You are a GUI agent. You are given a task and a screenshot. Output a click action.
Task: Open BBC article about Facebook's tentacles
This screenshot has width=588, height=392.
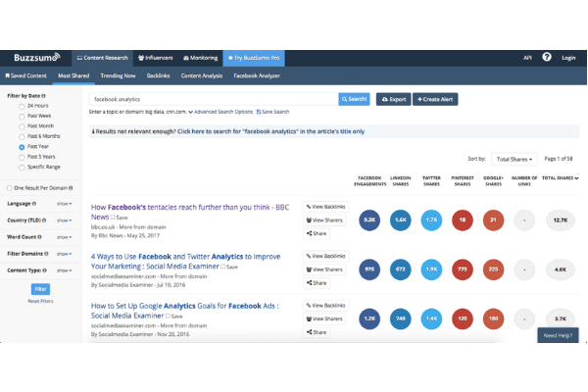coord(190,212)
